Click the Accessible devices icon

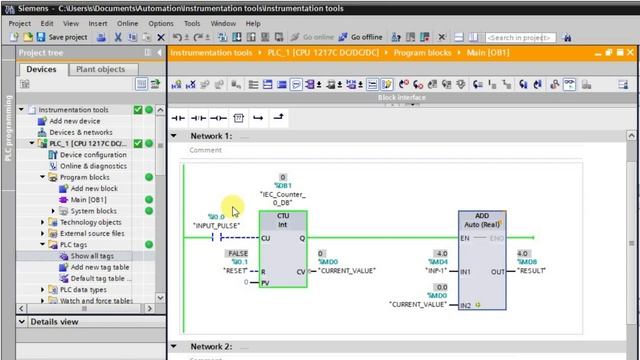click(x=396, y=38)
